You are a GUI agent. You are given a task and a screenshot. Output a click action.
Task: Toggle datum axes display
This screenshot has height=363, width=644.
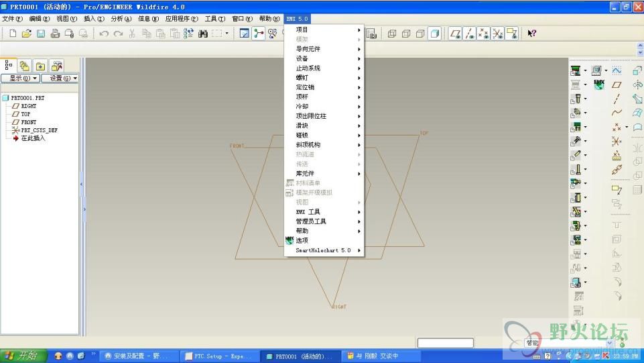(x=470, y=34)
